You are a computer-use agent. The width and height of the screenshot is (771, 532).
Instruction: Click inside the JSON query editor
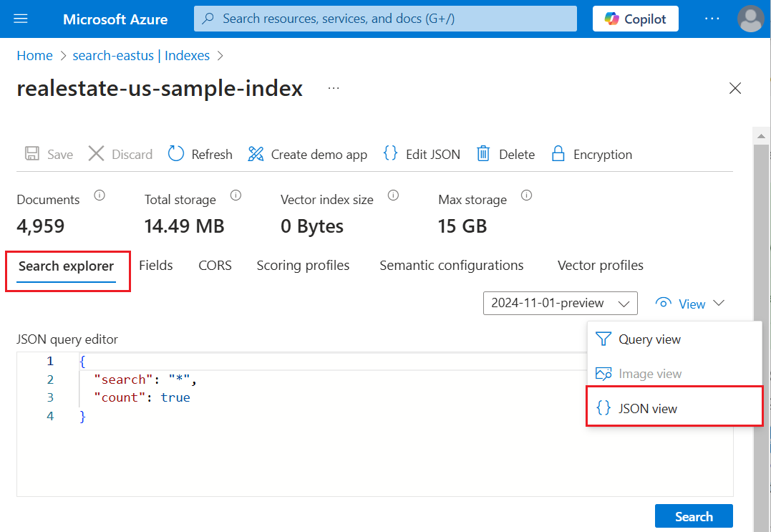click(x=374, y=424)
